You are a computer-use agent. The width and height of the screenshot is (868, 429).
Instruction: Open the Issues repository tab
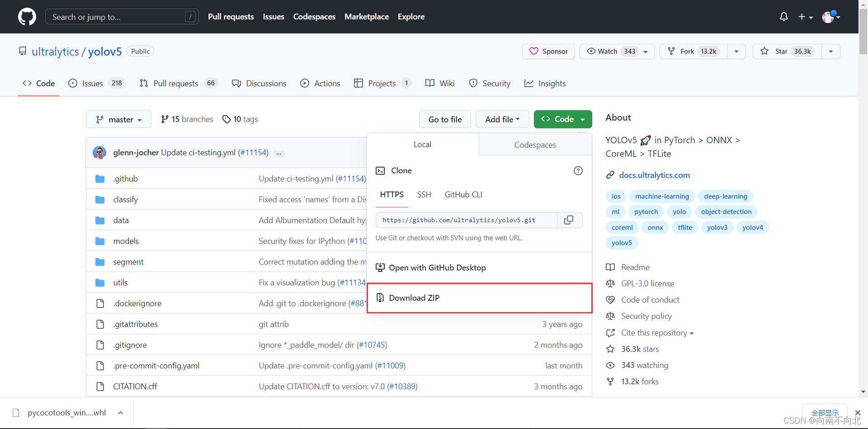point(96,84)
